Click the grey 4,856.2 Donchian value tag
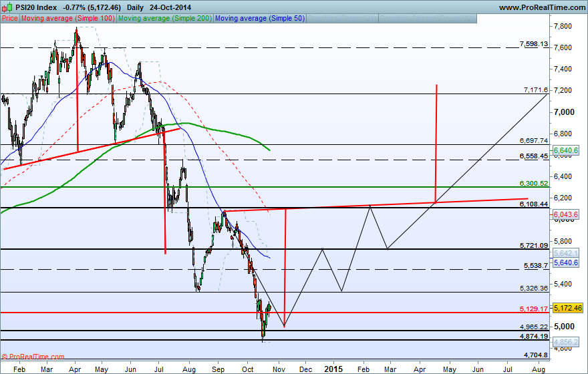 click(x=566, y=342)
